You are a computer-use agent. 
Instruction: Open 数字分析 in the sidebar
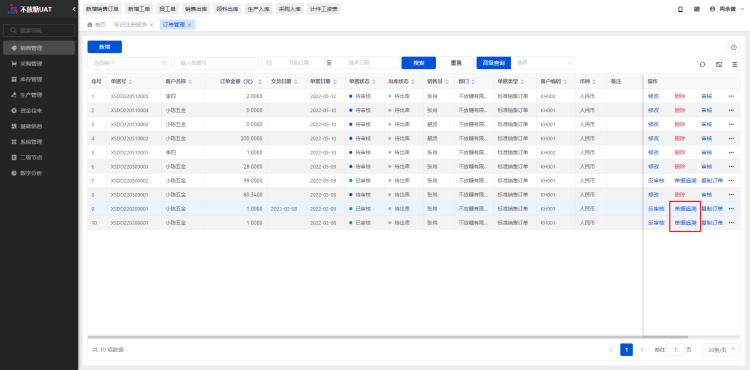pos(39,173)
